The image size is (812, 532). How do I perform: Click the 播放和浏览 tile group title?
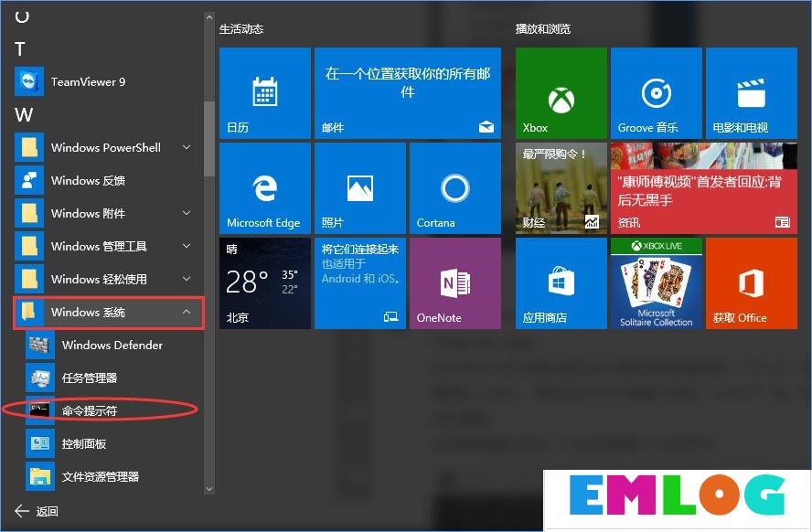543,29
